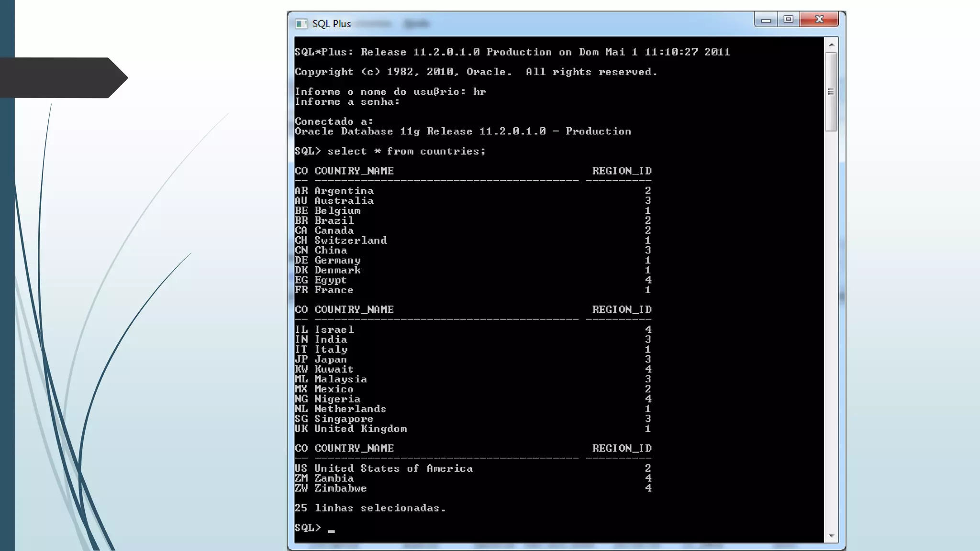Close the SQL Plus window
Viewport: 980px width, 551px height.
819,20
